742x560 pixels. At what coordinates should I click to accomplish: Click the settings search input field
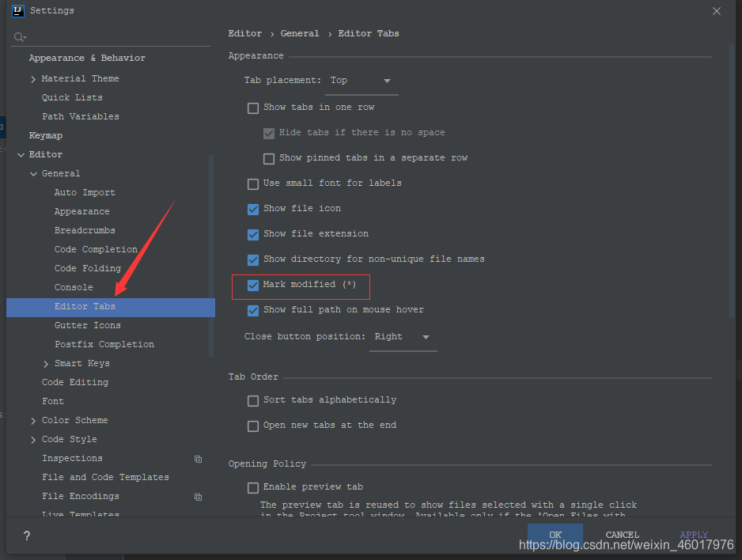[111, 37]
